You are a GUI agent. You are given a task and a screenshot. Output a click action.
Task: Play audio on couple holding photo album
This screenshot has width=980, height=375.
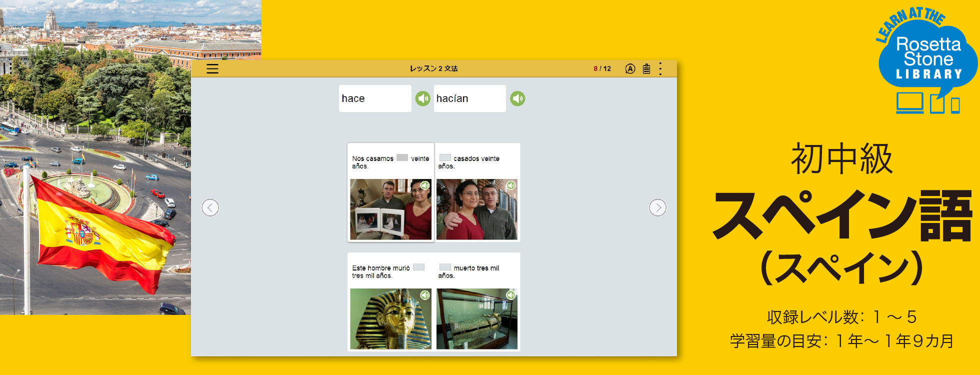425,186
